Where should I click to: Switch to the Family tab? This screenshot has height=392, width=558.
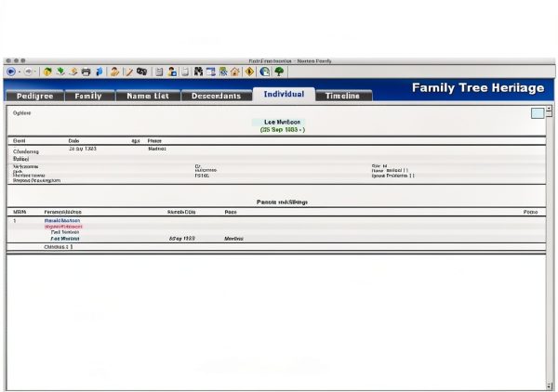coord(88,96)
